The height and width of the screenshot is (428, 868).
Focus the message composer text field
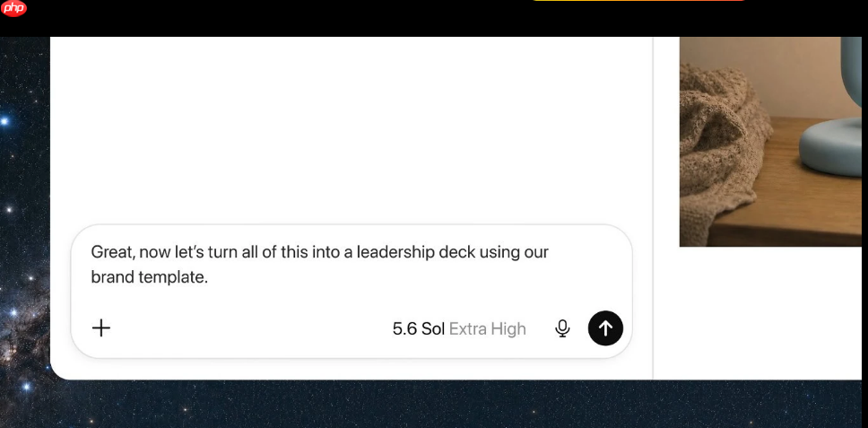352,265
